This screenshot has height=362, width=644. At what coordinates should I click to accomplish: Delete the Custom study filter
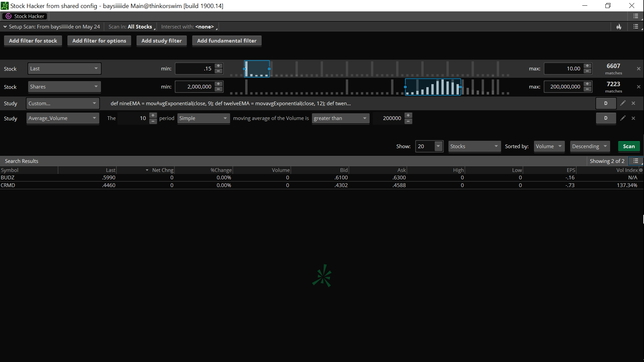(x=633, y=103)
